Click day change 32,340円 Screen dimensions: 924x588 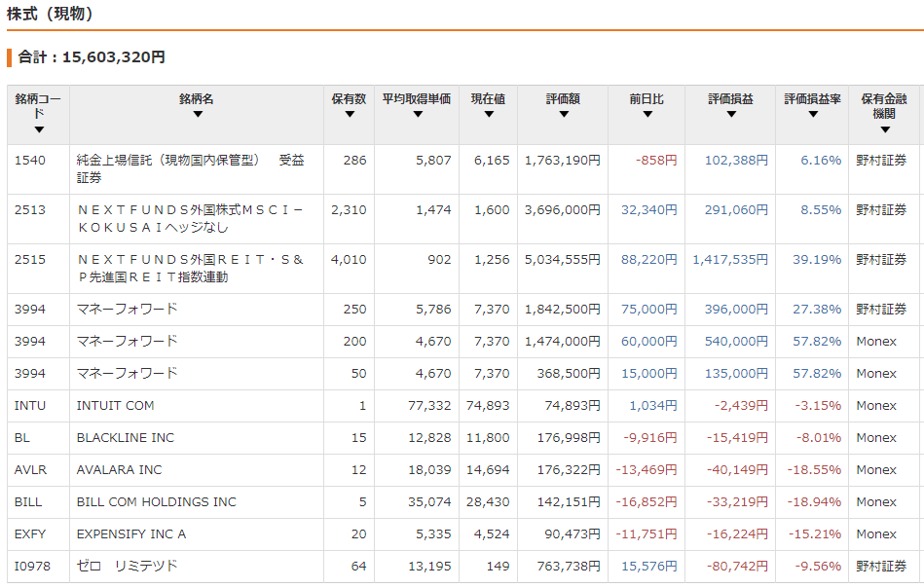(x=649, y=209)
